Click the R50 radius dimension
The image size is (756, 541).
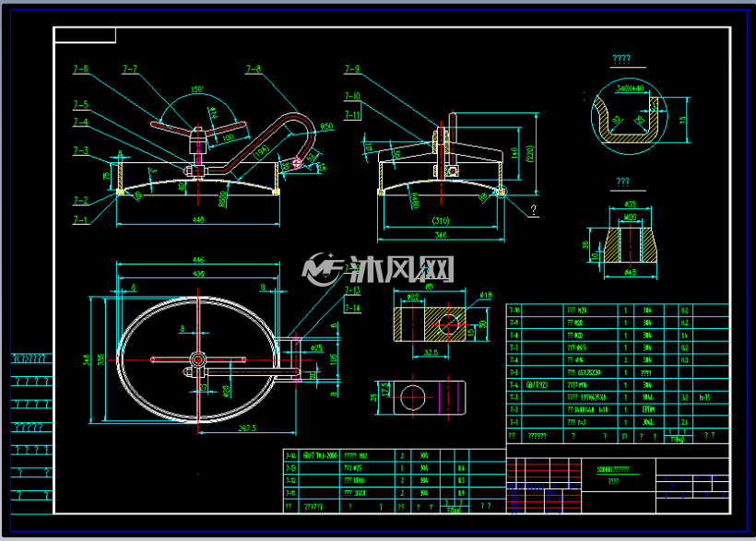click(326, 126)
